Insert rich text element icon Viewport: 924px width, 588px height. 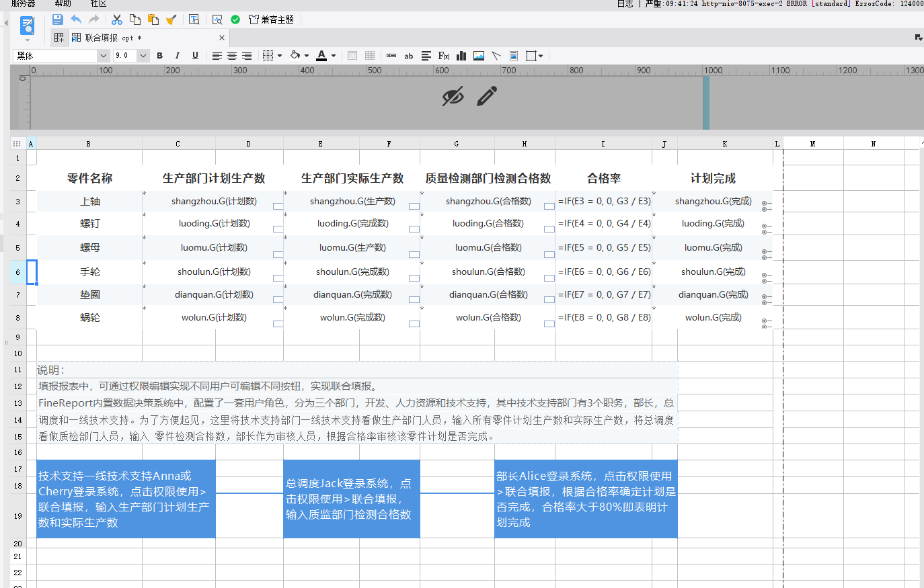426,56
